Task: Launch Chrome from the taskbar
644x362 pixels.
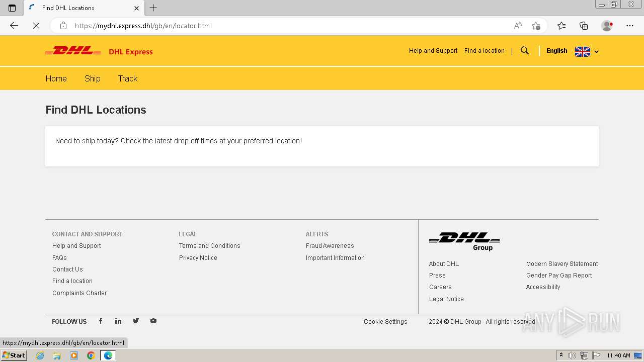Action: pos(91,355)
